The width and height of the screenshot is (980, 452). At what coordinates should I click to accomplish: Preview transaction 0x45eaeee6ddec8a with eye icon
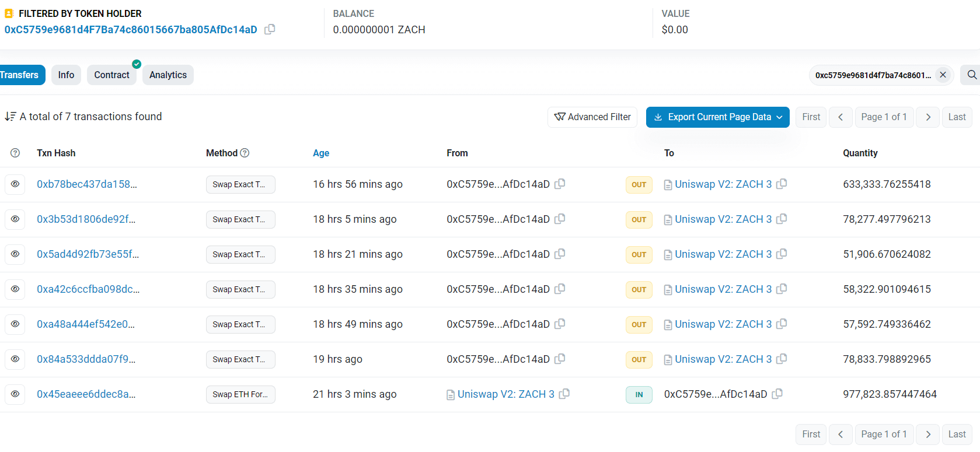15,394
